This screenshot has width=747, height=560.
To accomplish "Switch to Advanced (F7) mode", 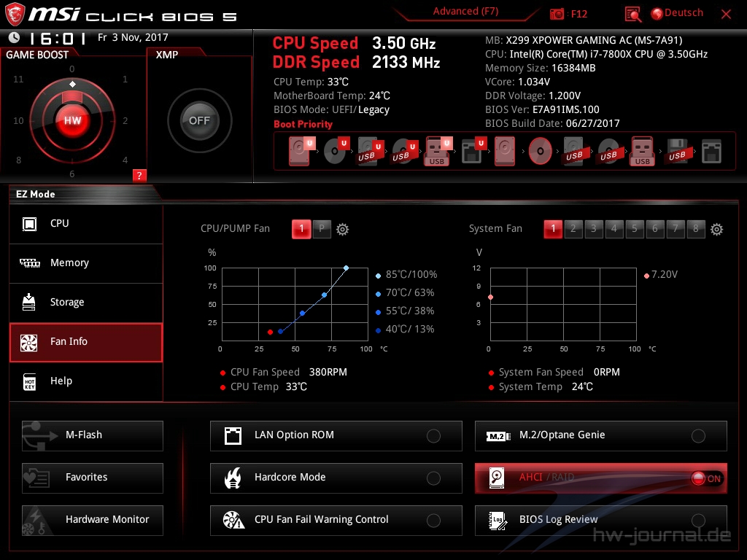I will [x=465, y=12].
